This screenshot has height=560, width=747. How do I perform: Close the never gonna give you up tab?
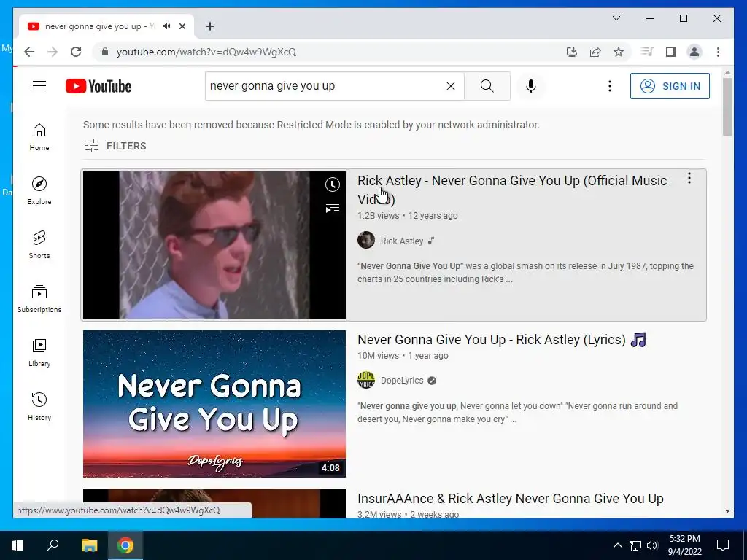(182, 26)
